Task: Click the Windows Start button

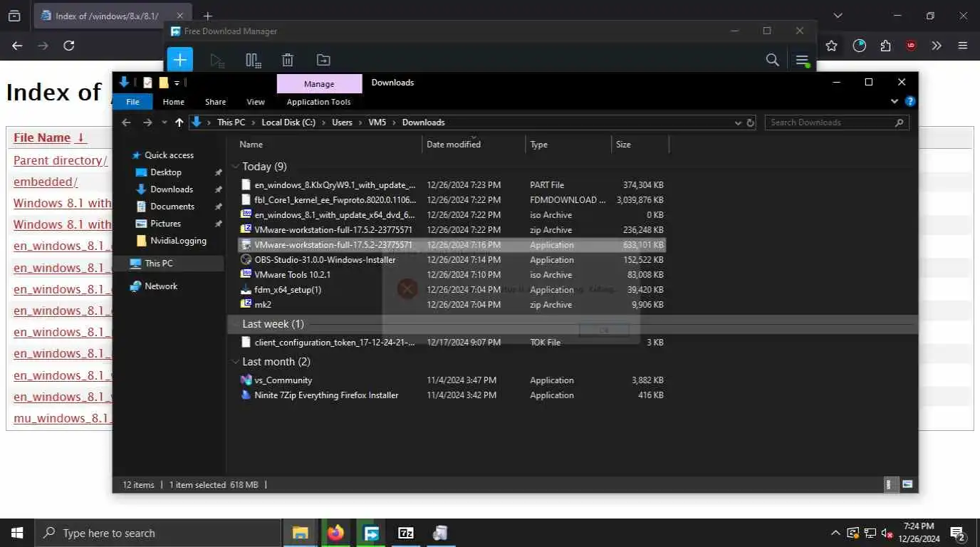Action: tap(17, 533)
